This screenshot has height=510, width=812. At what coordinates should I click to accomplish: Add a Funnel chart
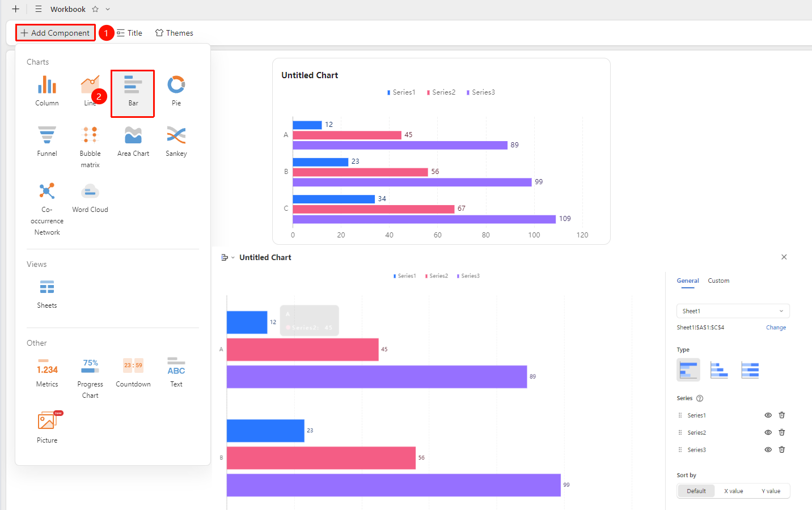[47, 141]
